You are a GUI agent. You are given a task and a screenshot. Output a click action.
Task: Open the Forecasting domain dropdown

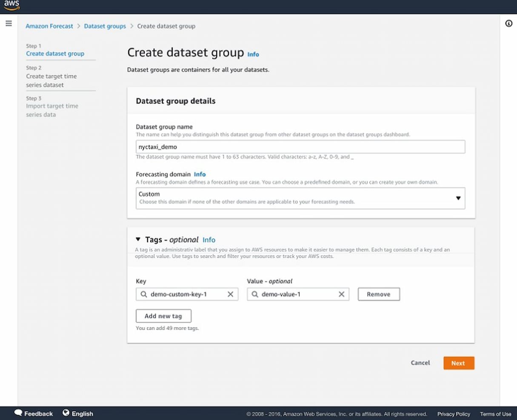pyautogui.click(x=300, y=198)
